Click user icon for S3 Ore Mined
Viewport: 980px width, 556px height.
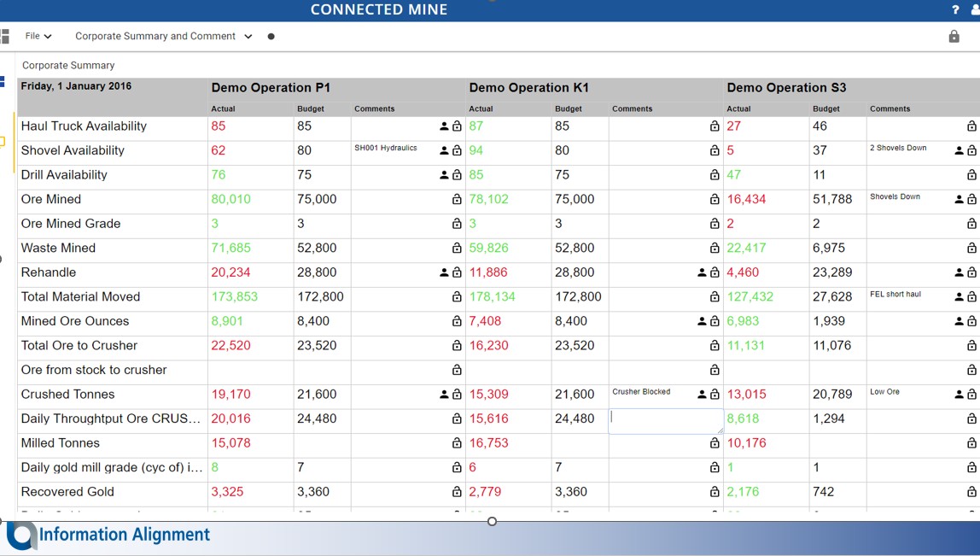pyautogui.click(x=959, y=199)
